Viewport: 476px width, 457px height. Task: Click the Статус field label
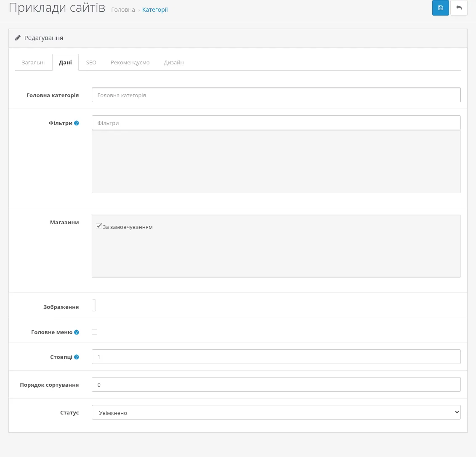(x=69, y=413)
